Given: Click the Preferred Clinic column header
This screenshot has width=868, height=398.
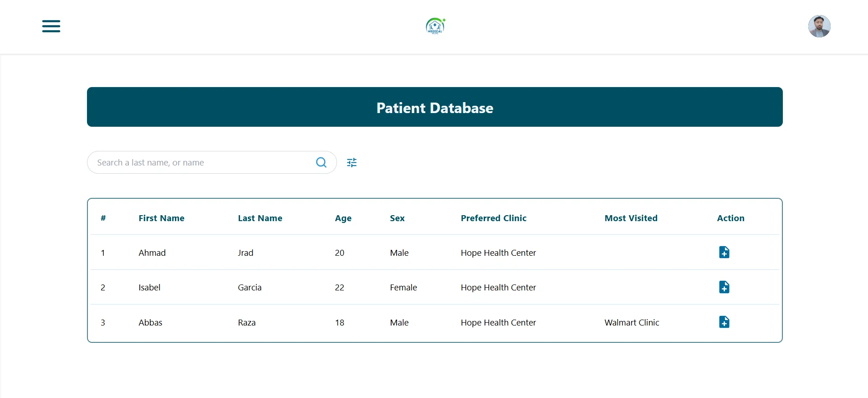Looking at the screenshot, I should tap(493, 218).
